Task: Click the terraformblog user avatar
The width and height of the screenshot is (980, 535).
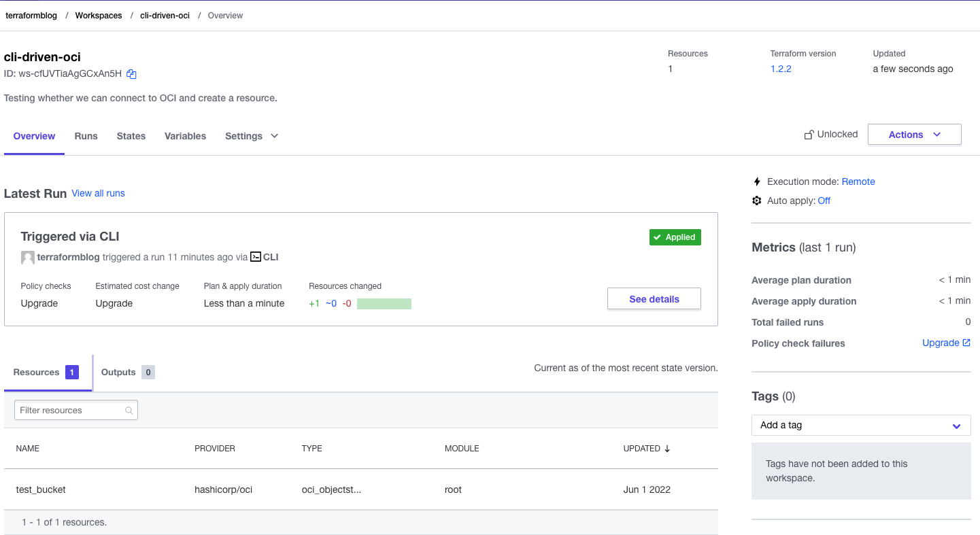Action: (x=28, y=257)
